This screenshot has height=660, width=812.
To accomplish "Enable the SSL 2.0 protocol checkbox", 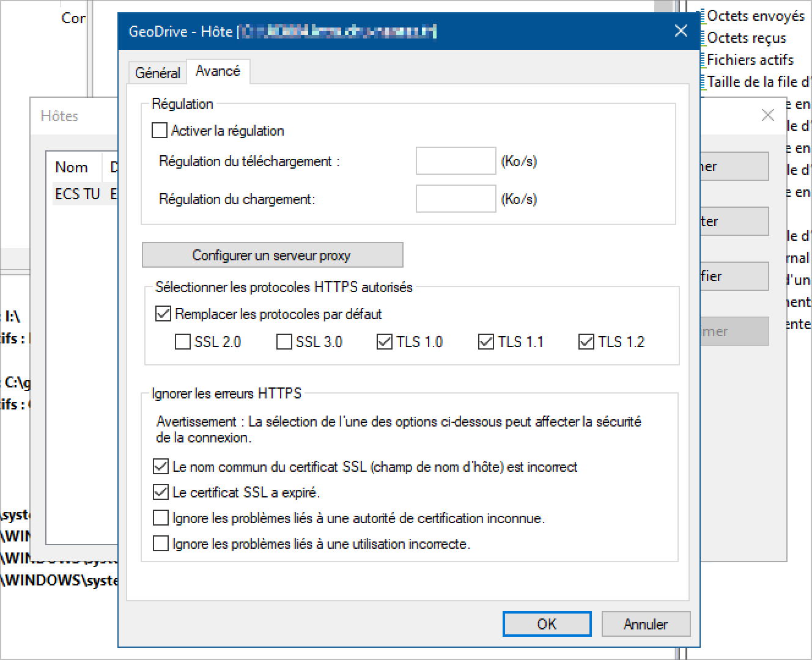I will (183, 342).
